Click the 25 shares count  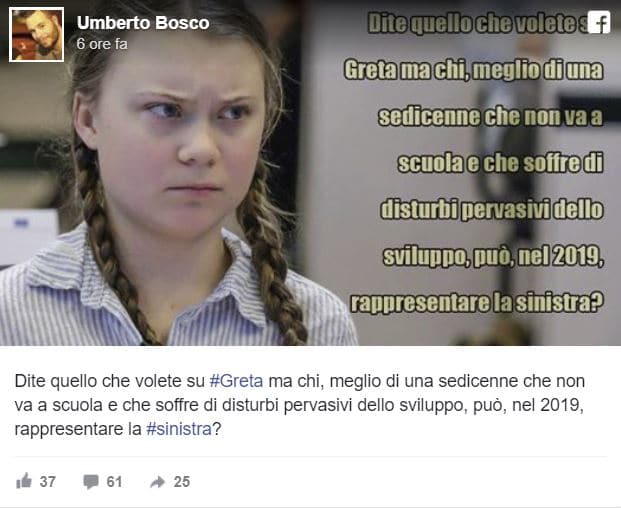tap(182, 481)
